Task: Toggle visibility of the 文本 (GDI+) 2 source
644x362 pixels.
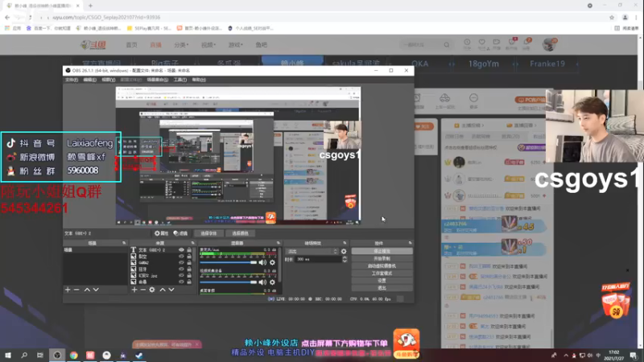Action: pyautogui.click(x=181, y=249)
